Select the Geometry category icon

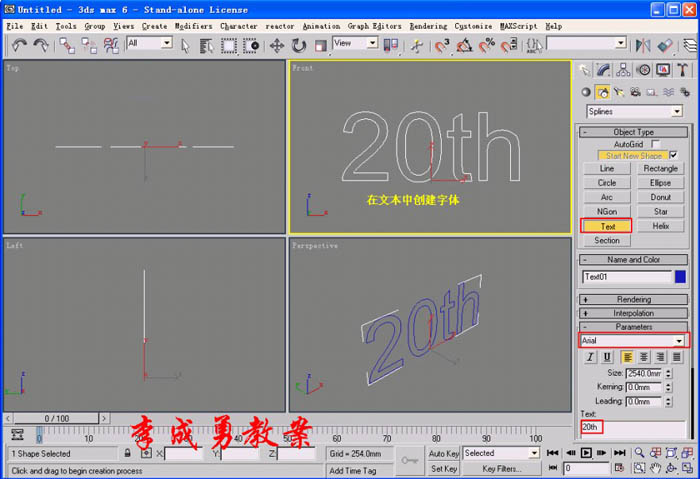(586, 92)
